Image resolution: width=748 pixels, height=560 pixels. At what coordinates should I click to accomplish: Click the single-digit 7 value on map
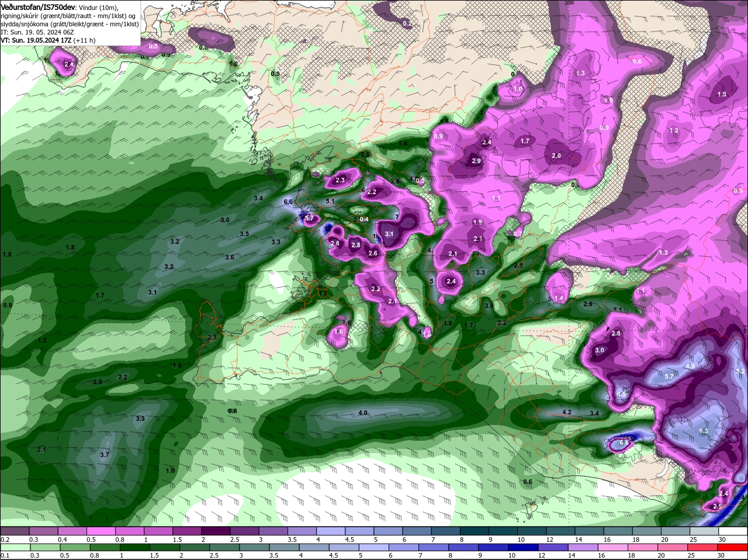397,217
